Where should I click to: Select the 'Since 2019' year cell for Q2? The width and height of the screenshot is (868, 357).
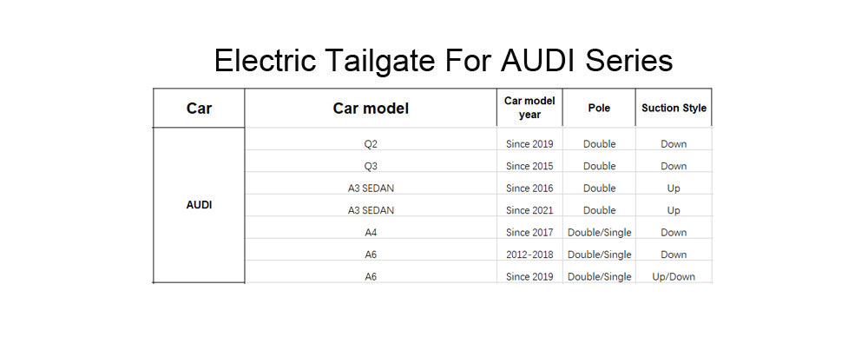point(529,143)
